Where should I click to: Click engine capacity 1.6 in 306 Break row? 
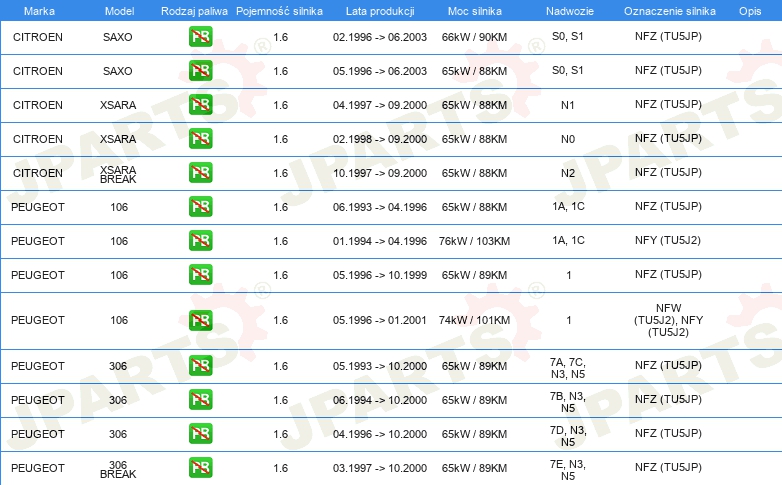click(280, 468)
